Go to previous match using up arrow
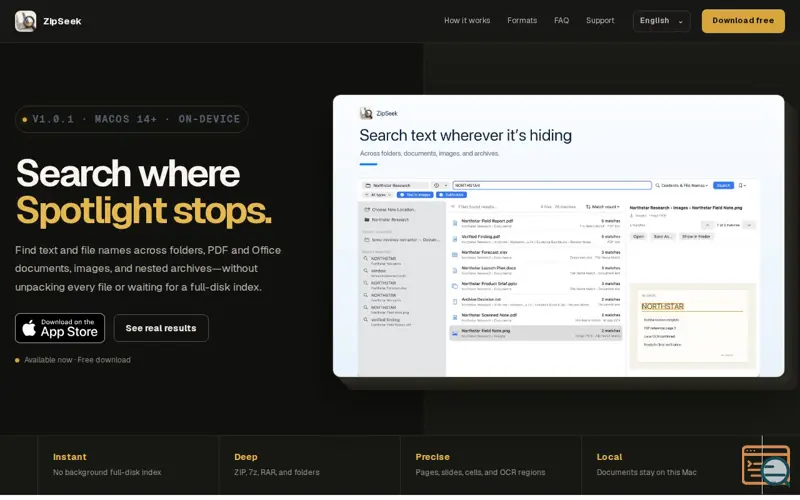This screenshot has height=500, width=800. tap(707, 225)
